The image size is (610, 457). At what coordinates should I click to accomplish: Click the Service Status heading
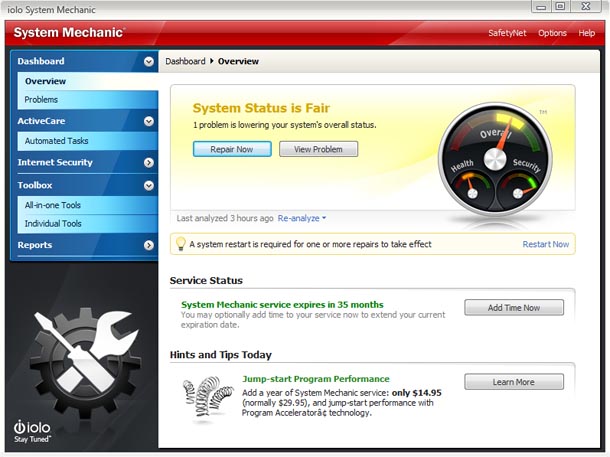[206, 280]
